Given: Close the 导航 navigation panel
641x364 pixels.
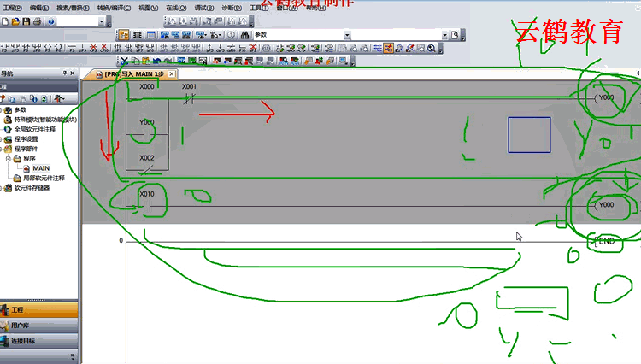Looking at the screenshot, I should tap(73, 73).
